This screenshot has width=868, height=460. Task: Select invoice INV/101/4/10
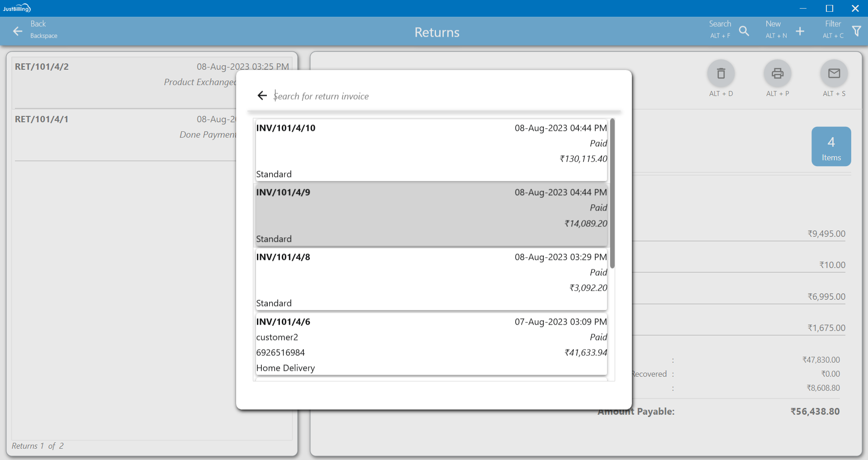[431, 150]
